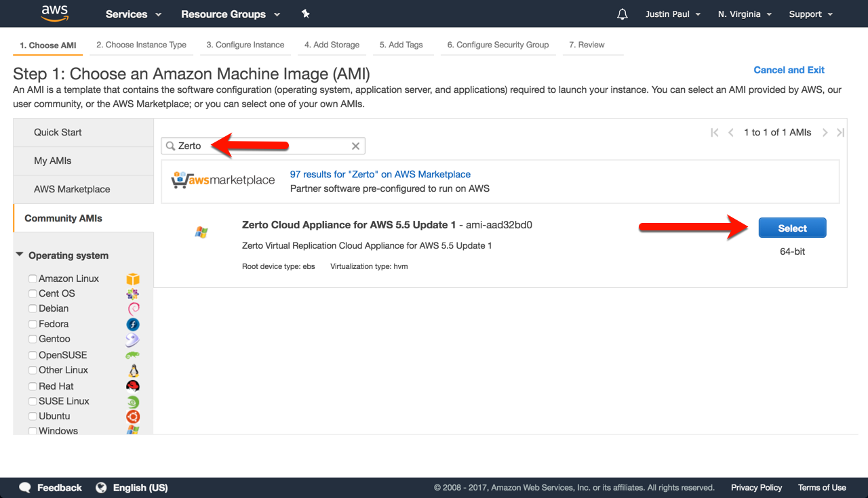Screen dimensions: 868x498
Task: Open the Community AMIs sidebar tab
Action: pyautogui.click(x=83, y=218)
